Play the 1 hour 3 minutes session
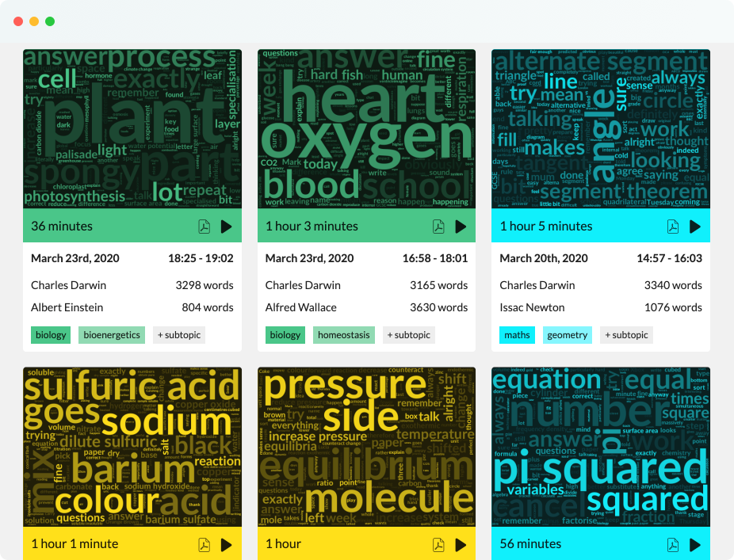Viewport: 734px width, 560px height. click(x=461, y=227)
